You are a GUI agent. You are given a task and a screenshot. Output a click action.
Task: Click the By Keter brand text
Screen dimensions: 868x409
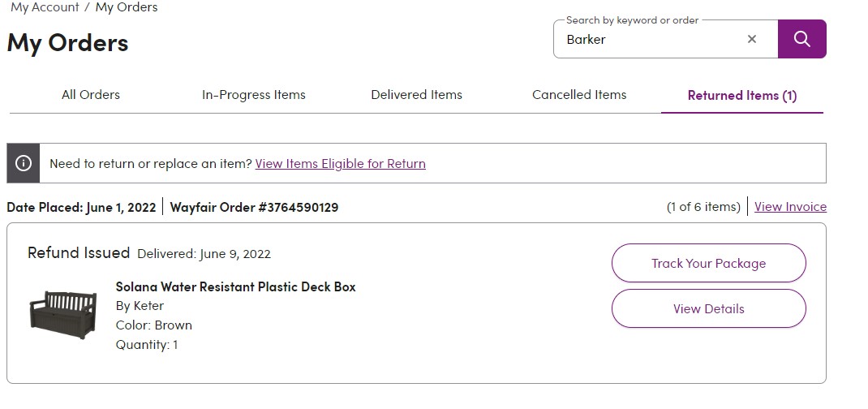pyautogui.click(x=140, y=305)
